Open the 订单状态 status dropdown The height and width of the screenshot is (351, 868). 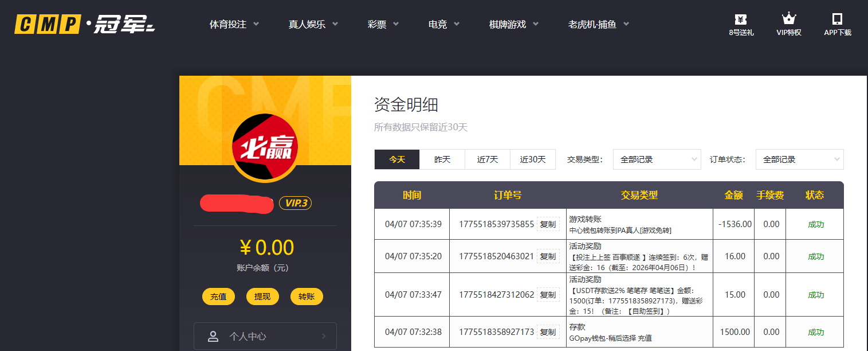799,159
